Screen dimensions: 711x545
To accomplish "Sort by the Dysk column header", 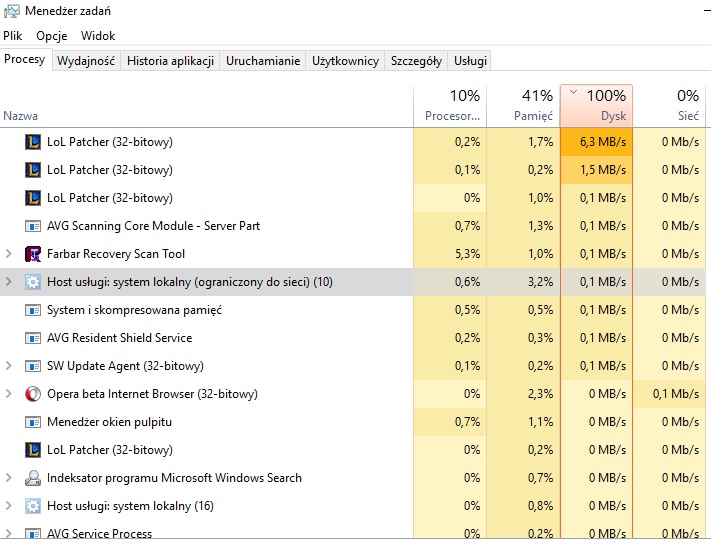I will point(596,106).
